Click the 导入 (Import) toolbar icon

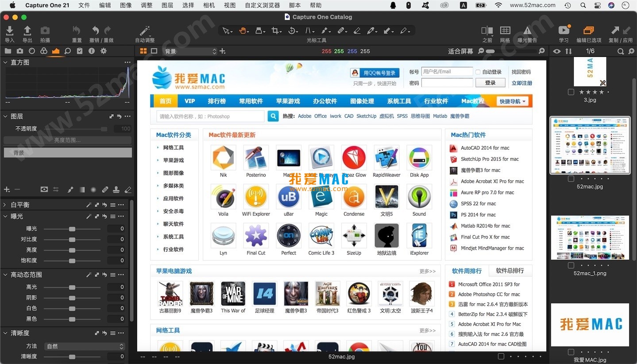[x=9, y=31]
